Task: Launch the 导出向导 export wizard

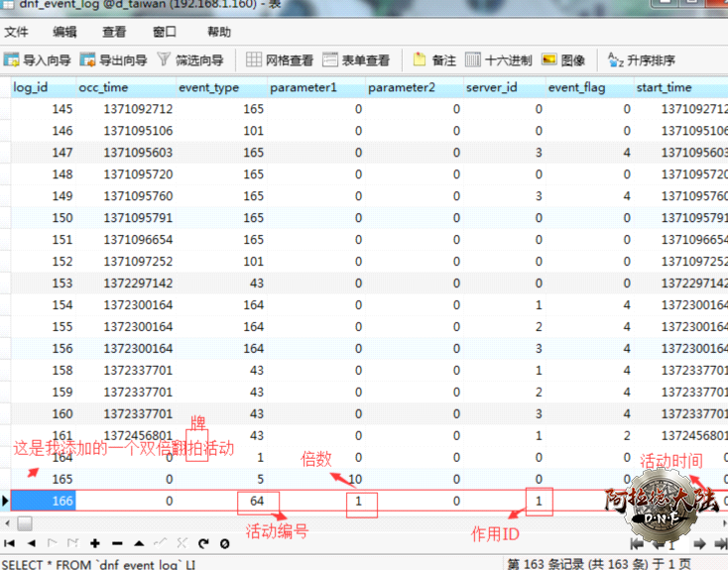Action: [114, 60]
